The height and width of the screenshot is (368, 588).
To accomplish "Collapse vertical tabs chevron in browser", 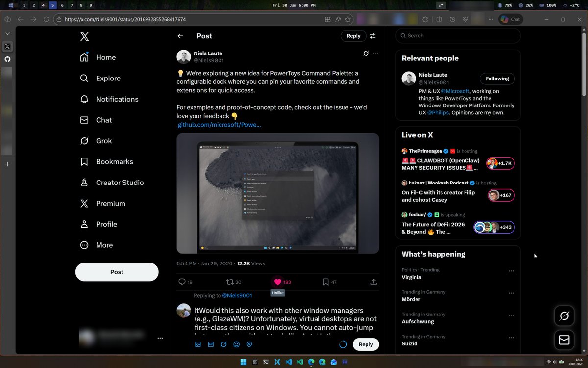I will point(7,33).
